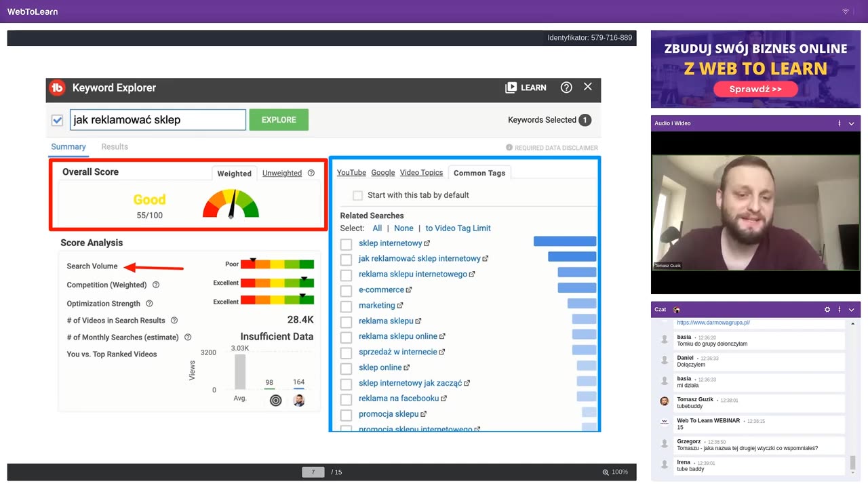Open help question mark in Keyword Explorer header
This screenshot has width=868, height=488.
(x=566, y=87)
